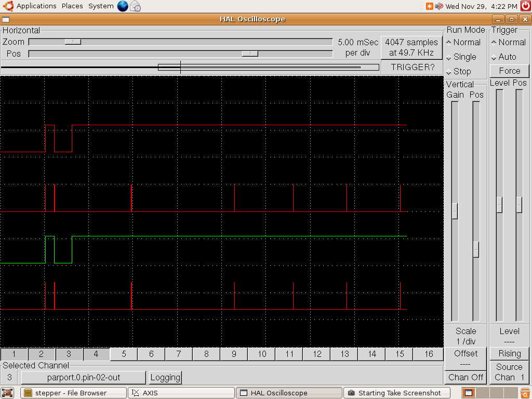Screen dimensions: 532x399
Task: Open the HAL Oscilloscope window menu icon
Action: (x=6, y=19)
